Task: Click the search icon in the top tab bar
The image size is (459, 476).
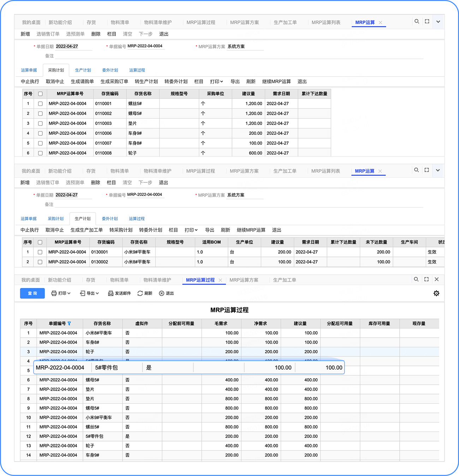Action: (417, 22)
